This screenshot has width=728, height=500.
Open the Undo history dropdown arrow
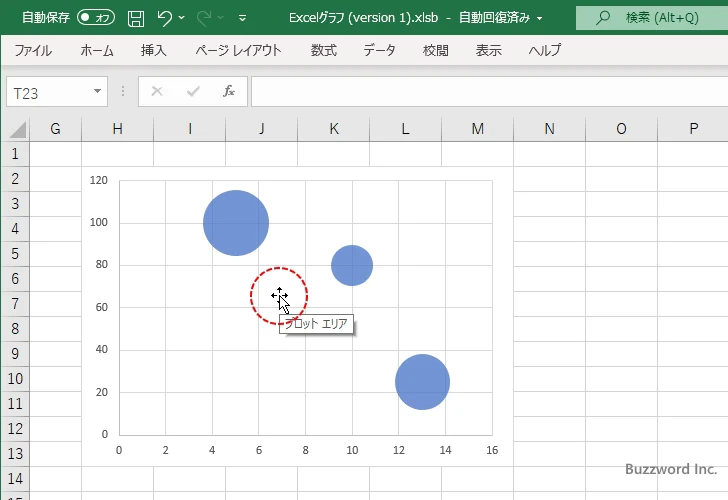[x=182, y=18]
